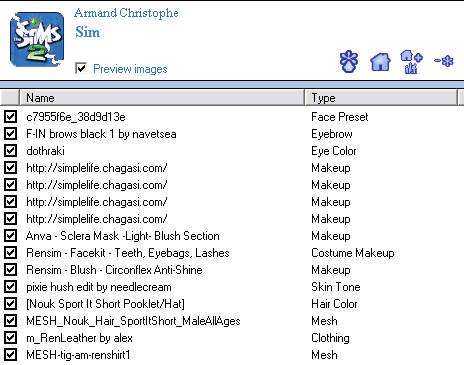Click the Preview images label

click(130, 69)
